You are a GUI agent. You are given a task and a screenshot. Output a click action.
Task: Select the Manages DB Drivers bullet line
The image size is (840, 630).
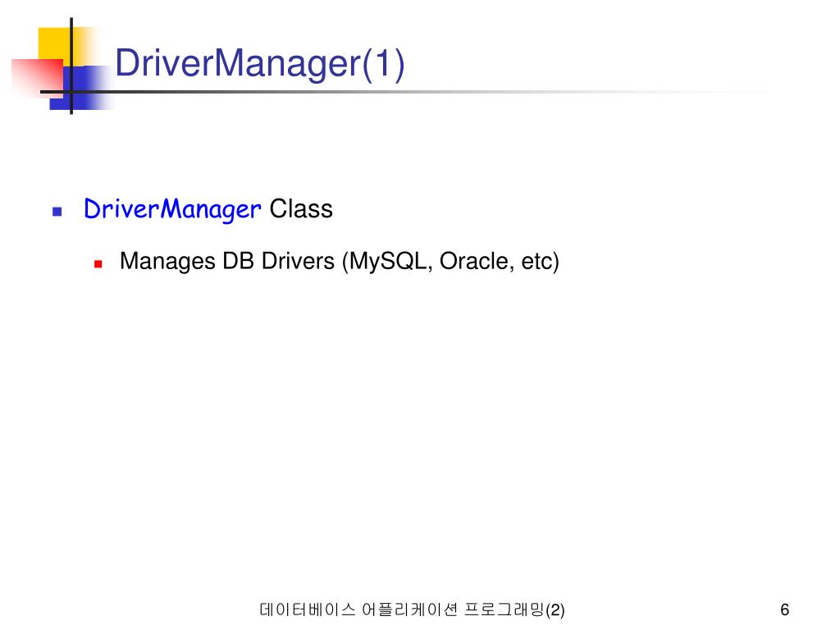pos(339,262)
